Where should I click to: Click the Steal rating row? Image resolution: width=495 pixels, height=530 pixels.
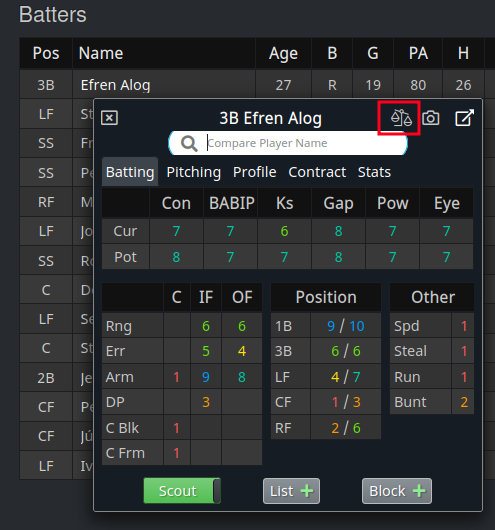coord(432,351)
